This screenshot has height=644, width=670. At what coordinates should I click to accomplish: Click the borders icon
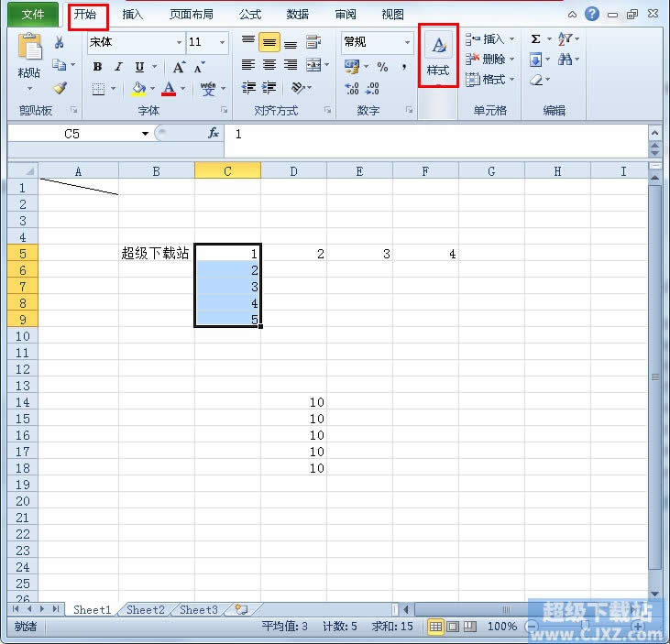pos(98,89)
